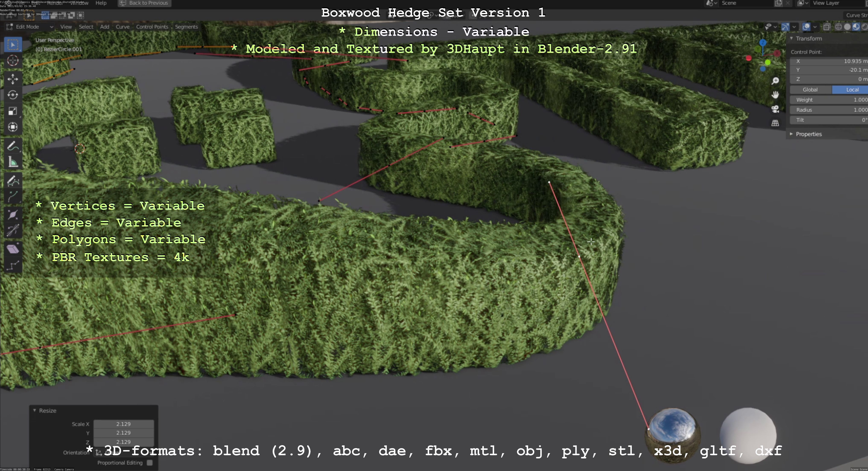This screenshot has width=868, height=471.
Task: Open the Segments menu
Action: pos(186,27)
